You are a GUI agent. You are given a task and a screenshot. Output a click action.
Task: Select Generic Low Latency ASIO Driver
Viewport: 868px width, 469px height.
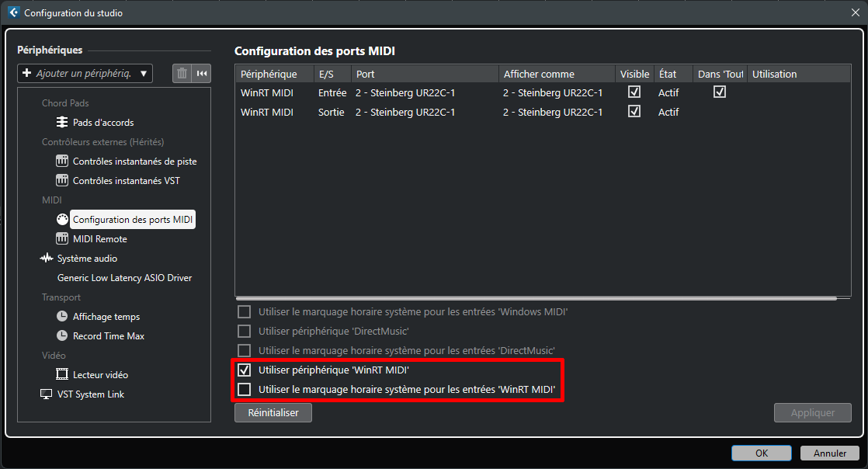tap(124, 278)
